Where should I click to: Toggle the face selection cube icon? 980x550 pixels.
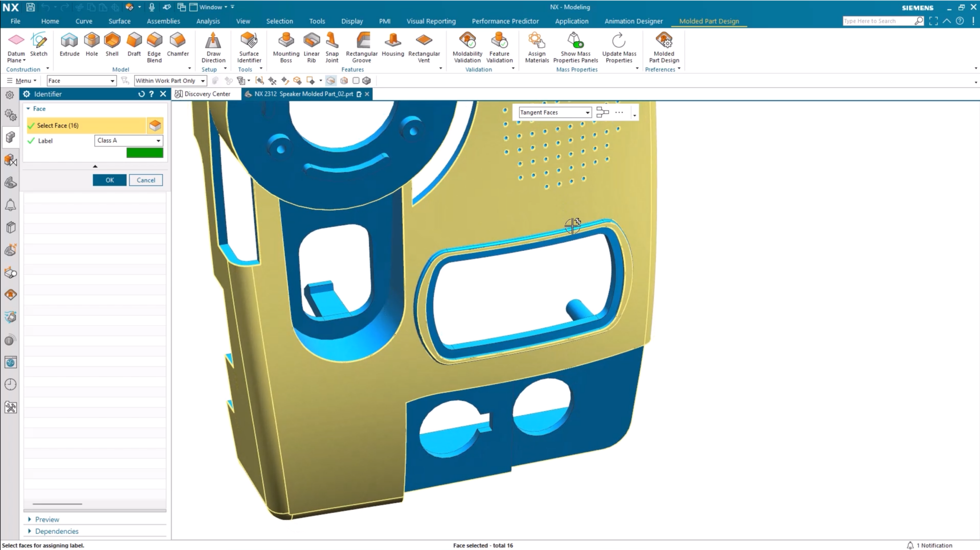pyautogui.click(x=155, y=125)
